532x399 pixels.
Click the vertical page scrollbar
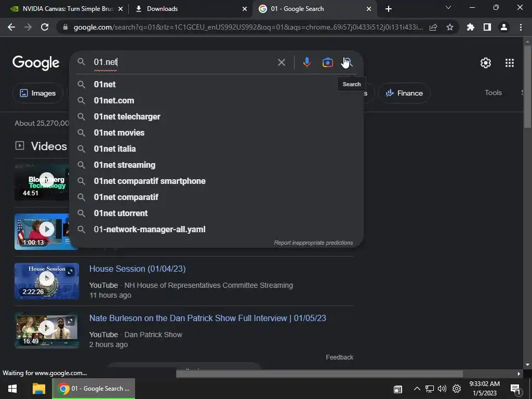[527, 87]
